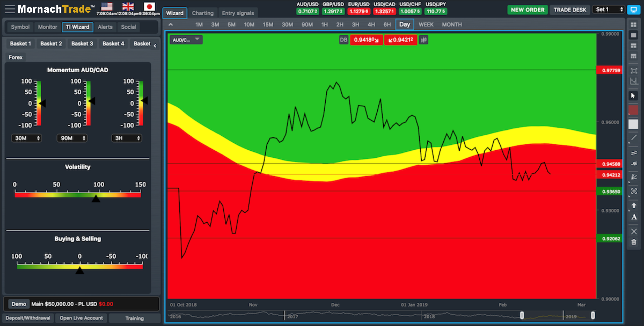Click the Open Live Account button
This screenshot has width=644, height=326.
pyautogui.click(x=81, y=318)
